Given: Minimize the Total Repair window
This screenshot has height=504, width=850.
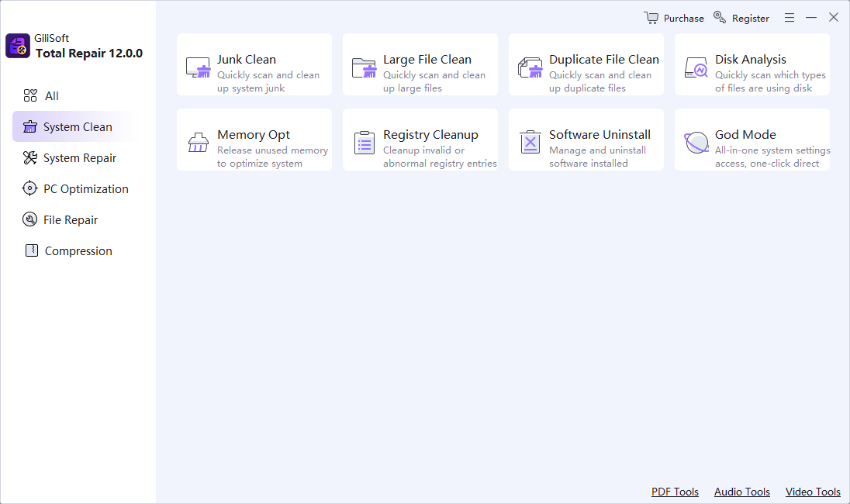Looking at the screenshot, I should [811, 18].
